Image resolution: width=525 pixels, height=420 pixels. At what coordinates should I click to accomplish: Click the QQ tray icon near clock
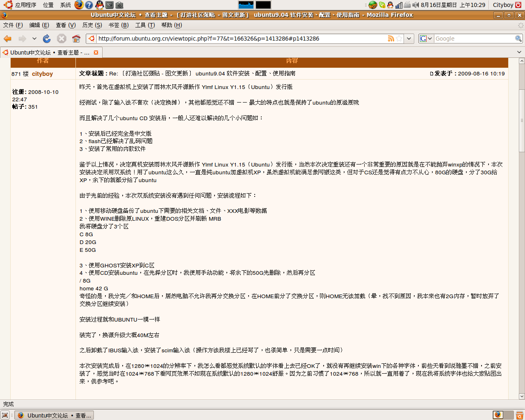(x=390, y=5)
